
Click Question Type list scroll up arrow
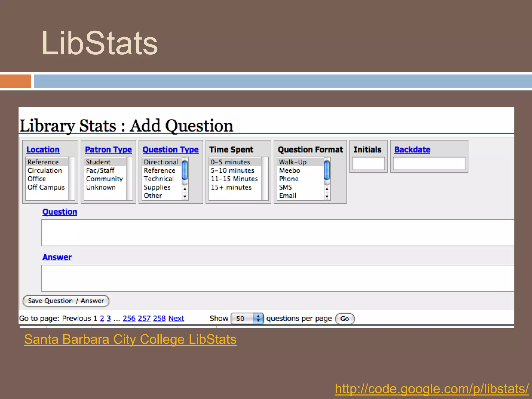pos(185,189)
